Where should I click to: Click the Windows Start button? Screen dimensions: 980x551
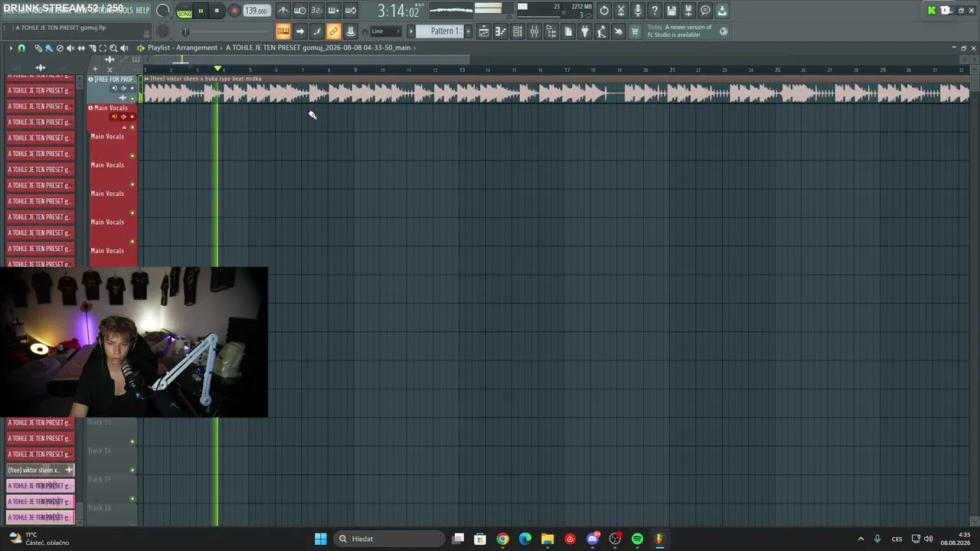321,539
